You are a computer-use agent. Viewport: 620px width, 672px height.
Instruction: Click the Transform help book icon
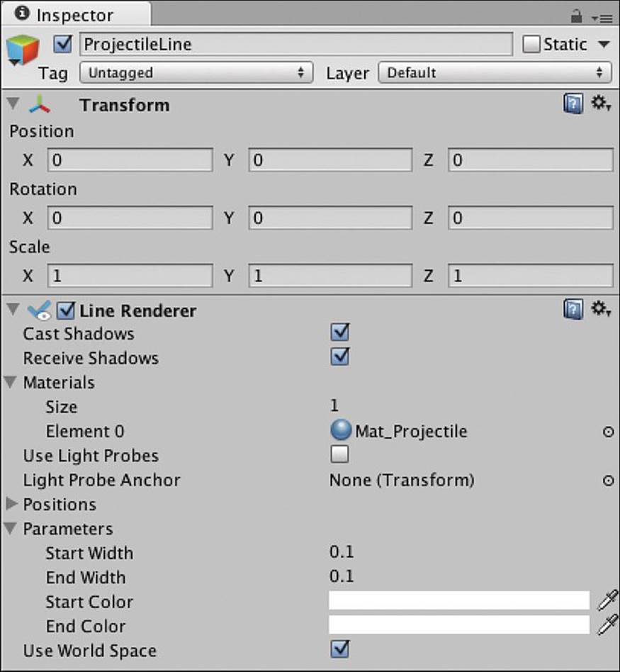[x=573, y=103]
